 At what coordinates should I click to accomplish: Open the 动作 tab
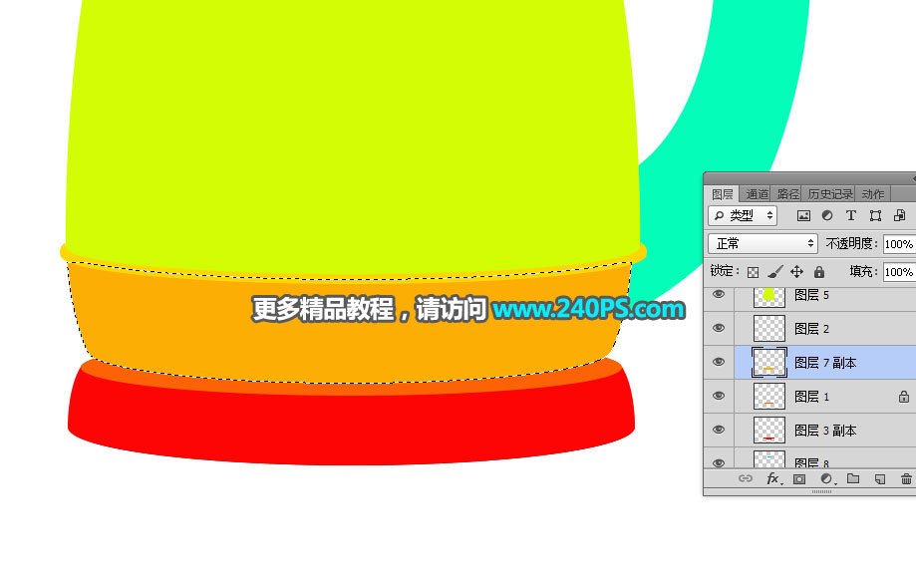coord(873,194)
